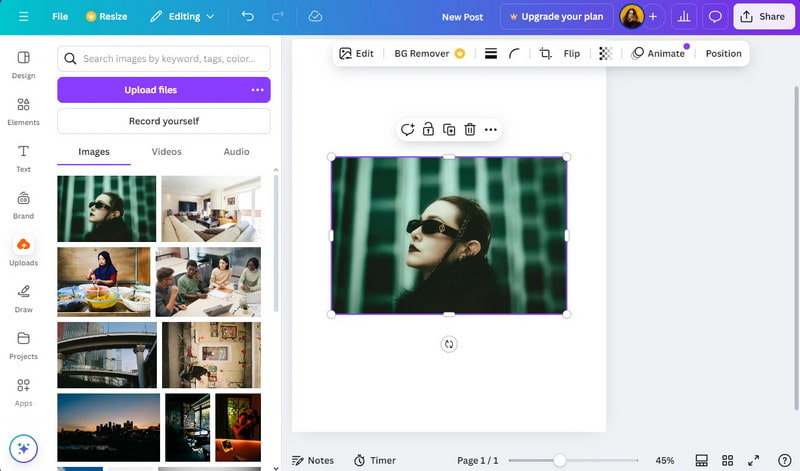This screenshot has height=471, width=800.
Task: Click the Share button
Action: click(x=764, y=17)
